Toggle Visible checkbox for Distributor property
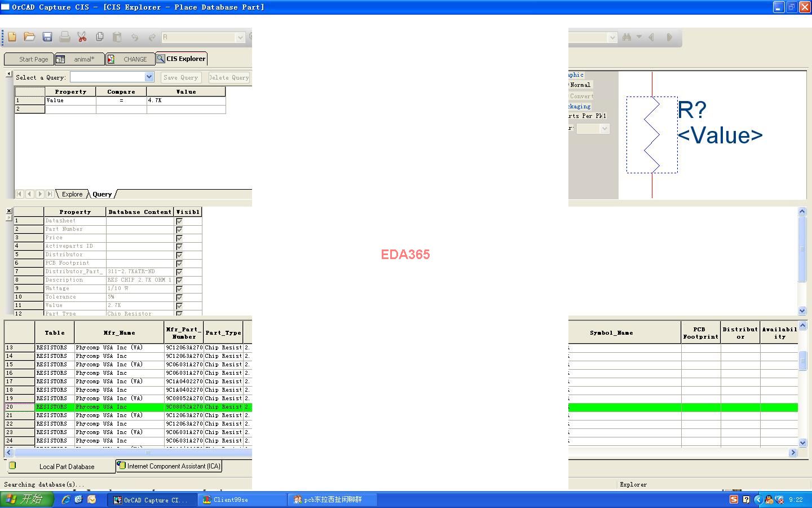Image resolution: width=812 pixels, height=508 pixels. (x=179, y=255)
